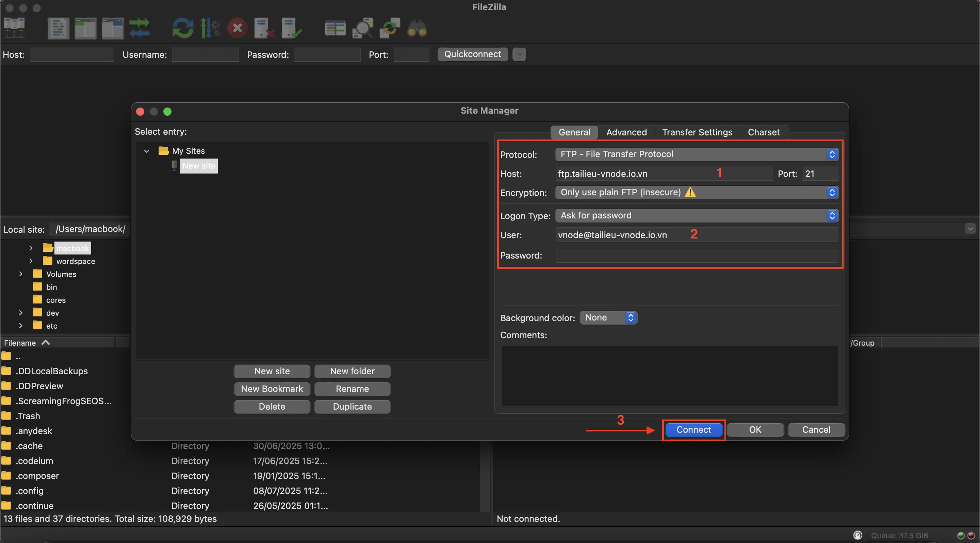
Task: Click the Site Manager Port field
Action: (821, 174)
